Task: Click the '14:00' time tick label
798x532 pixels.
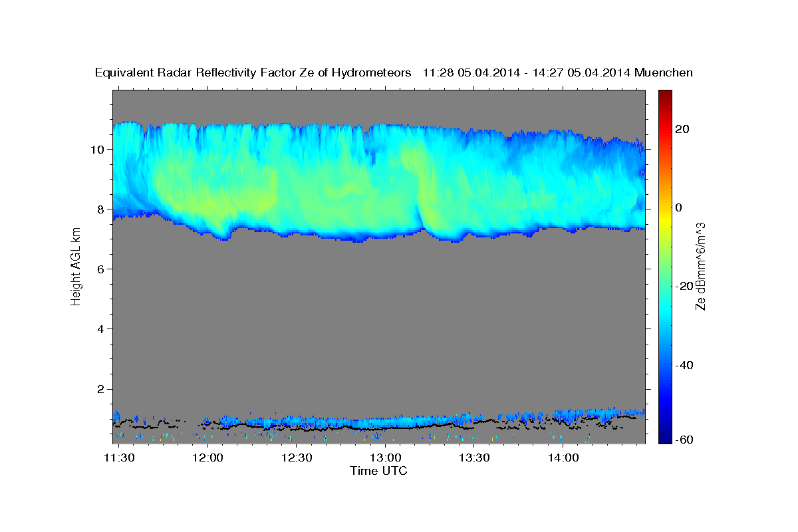Action: tap(563, 458)
